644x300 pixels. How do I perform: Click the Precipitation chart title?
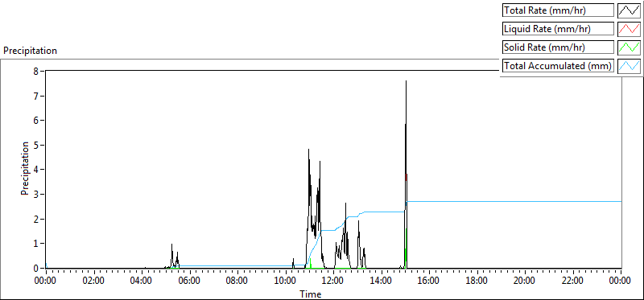(30, 51)
